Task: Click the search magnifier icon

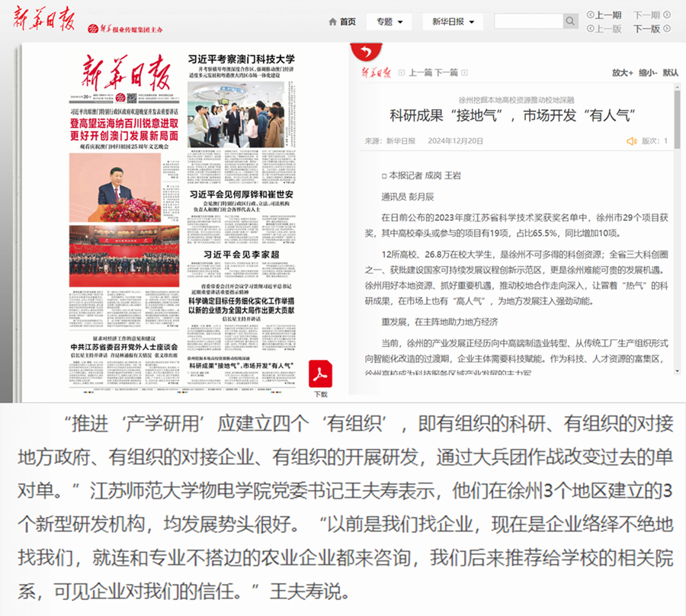Action: [x=572, y=21]
